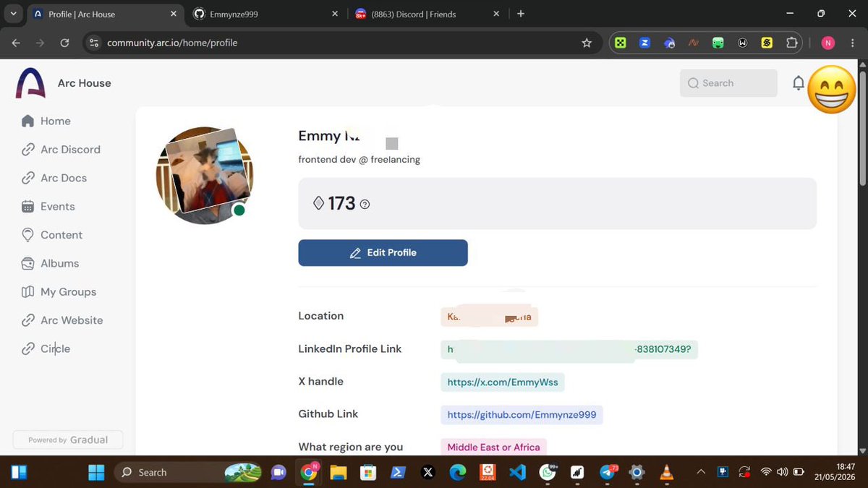Open the taskbar clock and date
Image resolution: width=868 pixels, height=488 pixels.
click(835, 472)
